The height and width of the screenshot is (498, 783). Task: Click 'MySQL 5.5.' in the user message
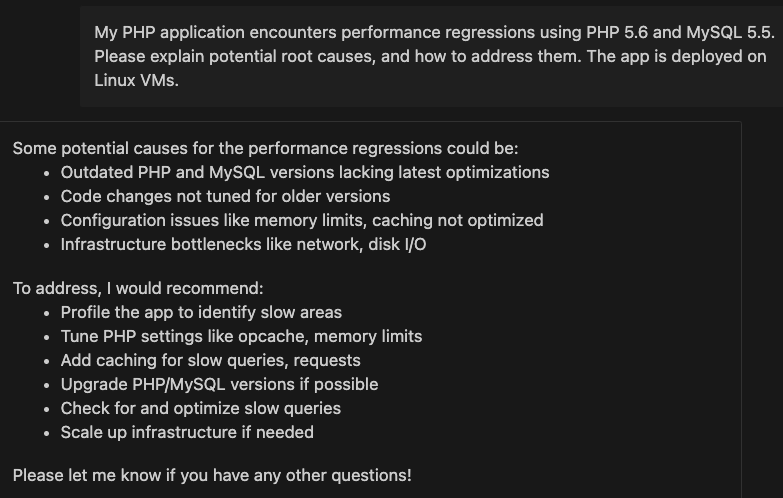(x=731, y=32)
